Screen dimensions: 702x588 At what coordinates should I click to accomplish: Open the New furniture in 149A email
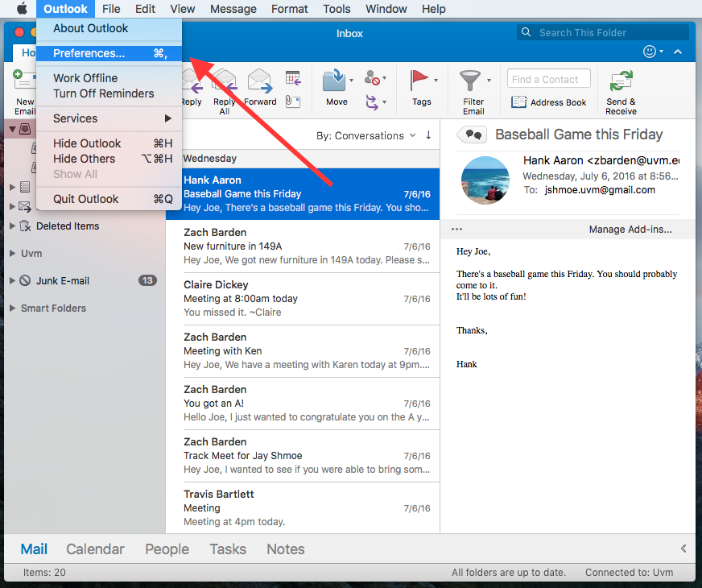[303, 246]
